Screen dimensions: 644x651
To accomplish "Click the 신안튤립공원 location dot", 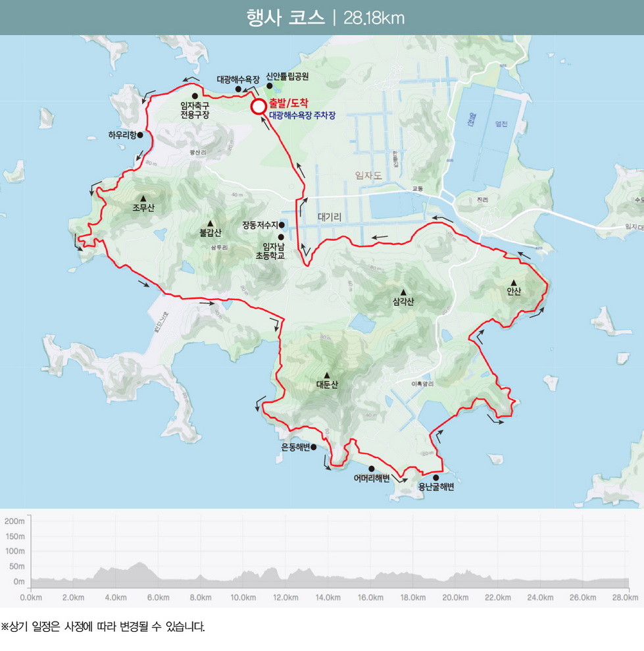I will coord(269,86).
